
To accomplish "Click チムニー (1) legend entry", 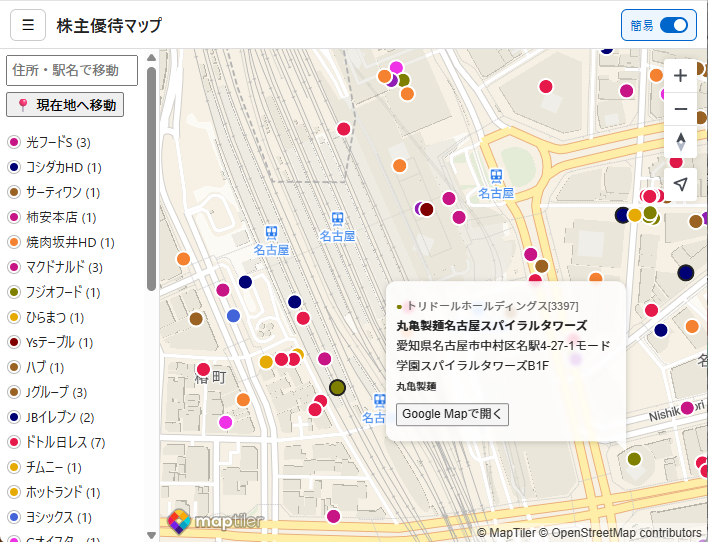I will [x=45, y=467].
